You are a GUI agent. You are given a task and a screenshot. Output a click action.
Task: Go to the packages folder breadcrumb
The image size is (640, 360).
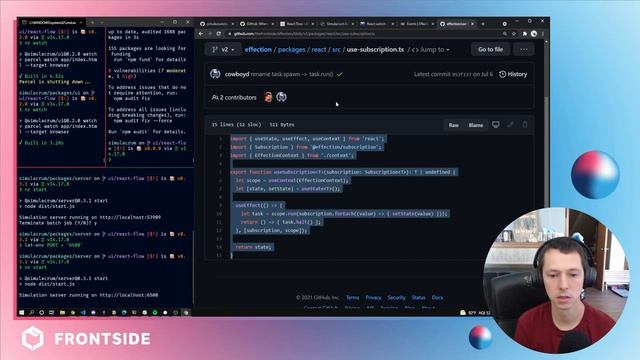[x=291, y=49]
